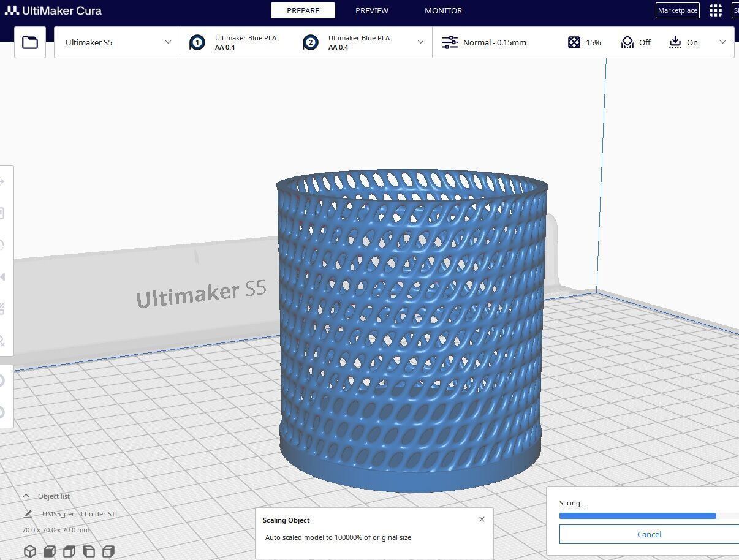Select extruder 1 Ultimaker Blue PLA
This screenshot has width=739, height=560.
[x=233, y=42]
